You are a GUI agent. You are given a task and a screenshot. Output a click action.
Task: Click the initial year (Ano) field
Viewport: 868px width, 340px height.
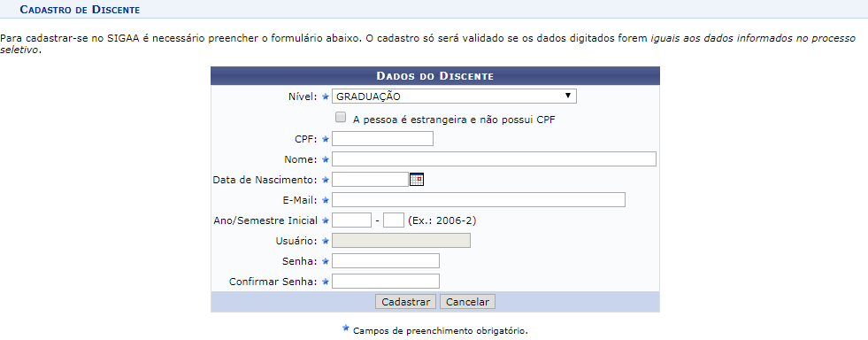[x=351, y=220]
